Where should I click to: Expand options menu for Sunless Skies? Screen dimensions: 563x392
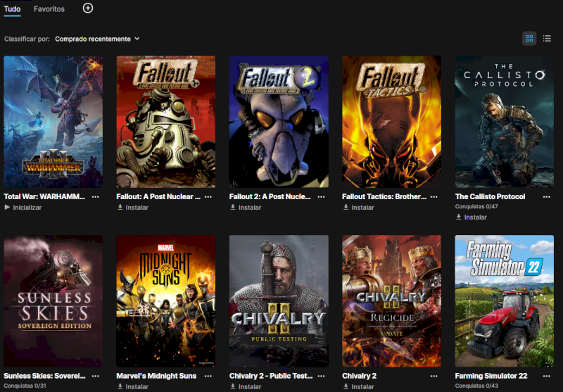95,377
